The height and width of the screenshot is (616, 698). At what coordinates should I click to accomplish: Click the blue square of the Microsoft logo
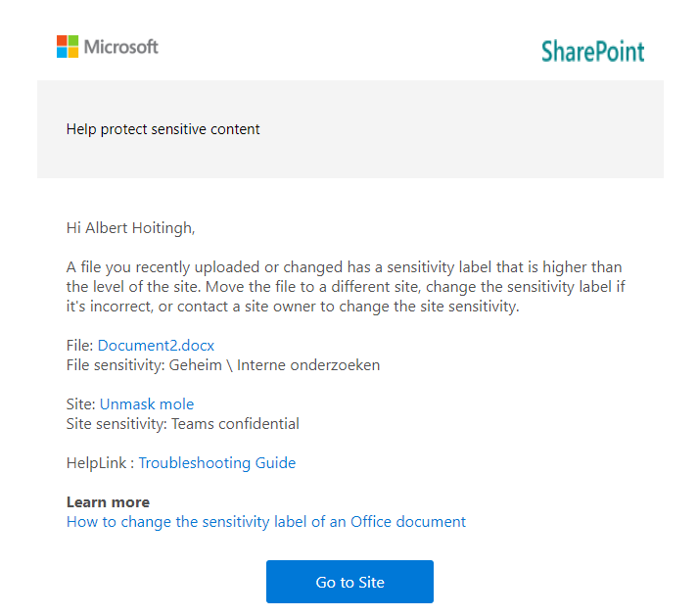(62, 52)
